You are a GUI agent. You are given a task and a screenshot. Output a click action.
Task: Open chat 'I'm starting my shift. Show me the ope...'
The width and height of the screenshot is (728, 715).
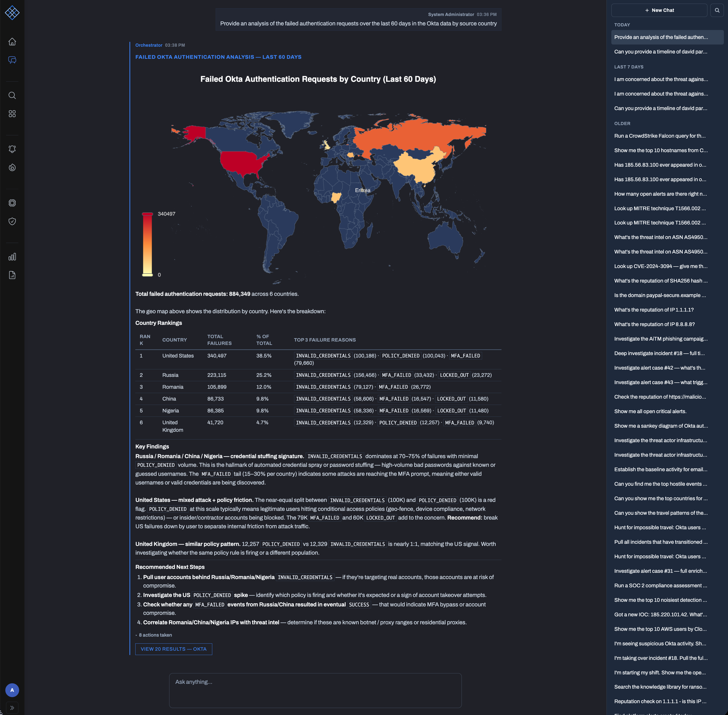pos(667,673)
